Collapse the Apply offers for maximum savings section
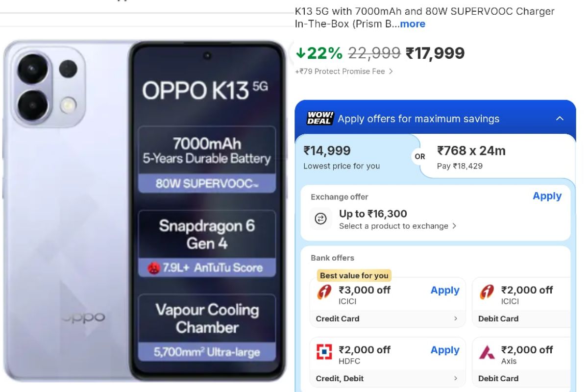This screenshot has height=392, width=588. [x=560, y=119]
